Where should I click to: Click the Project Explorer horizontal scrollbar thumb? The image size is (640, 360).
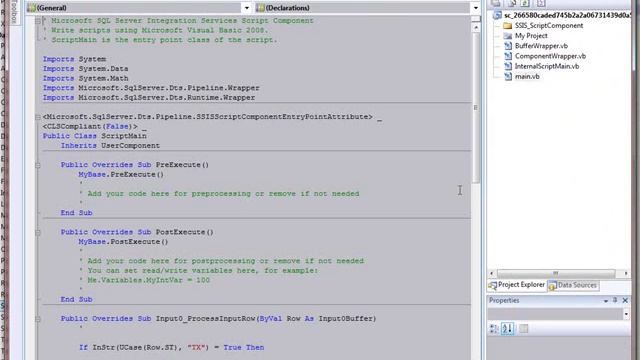(x=556, y=273)
